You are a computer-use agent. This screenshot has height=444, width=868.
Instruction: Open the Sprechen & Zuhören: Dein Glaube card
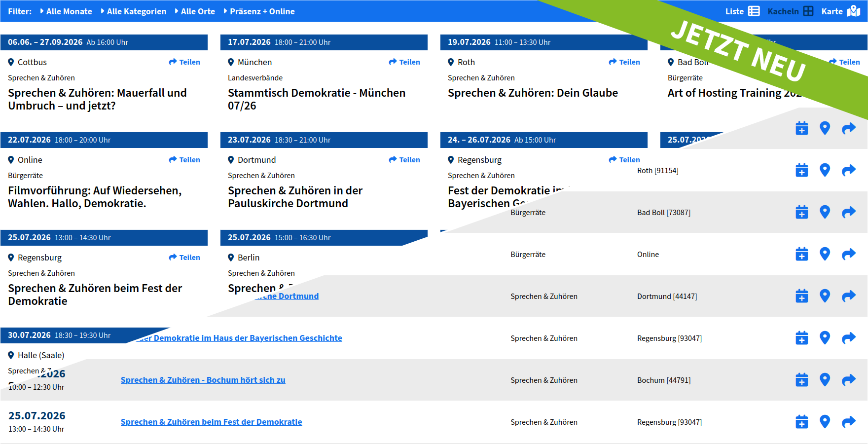point(533,93)
